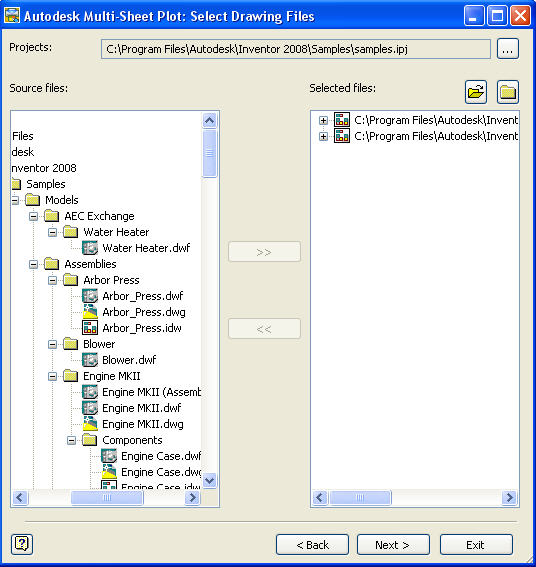
Task: Open the help question mark icon
Action: pyautogui.click(x=22, y=544)
